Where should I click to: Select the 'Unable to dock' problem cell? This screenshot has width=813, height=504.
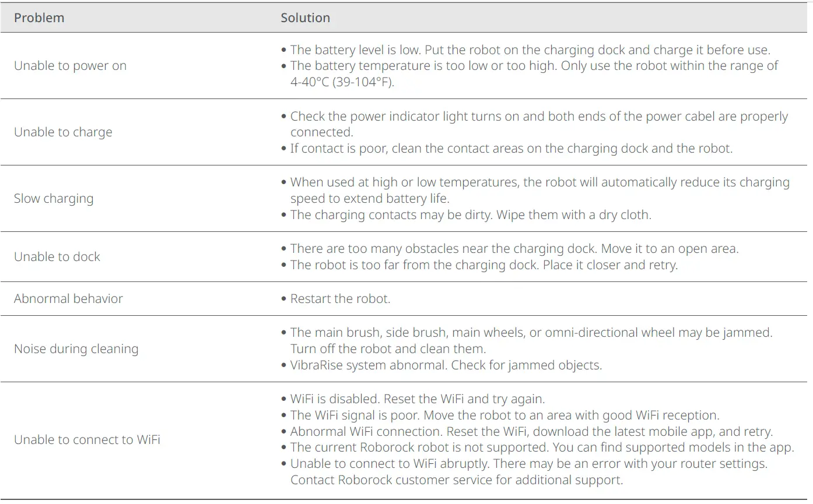[x=57, y=257]
